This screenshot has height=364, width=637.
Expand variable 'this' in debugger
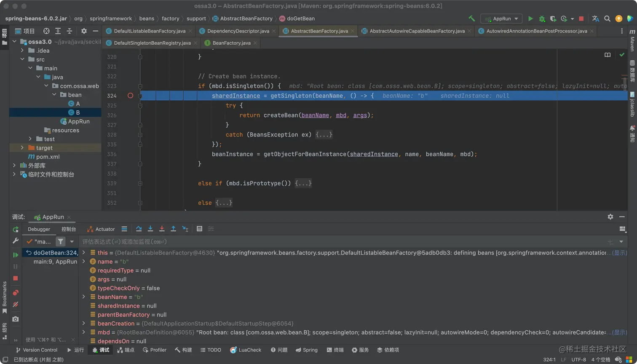(x=84, y=253)
